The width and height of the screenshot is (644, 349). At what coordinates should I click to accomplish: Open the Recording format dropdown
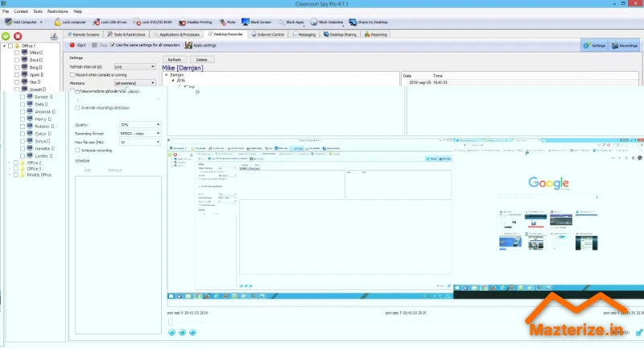pyautogui.click(x=139, y=134)
